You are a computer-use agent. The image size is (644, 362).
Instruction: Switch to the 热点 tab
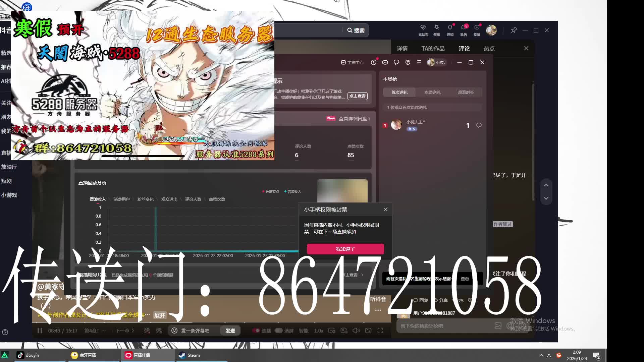(x=489, y=48)
